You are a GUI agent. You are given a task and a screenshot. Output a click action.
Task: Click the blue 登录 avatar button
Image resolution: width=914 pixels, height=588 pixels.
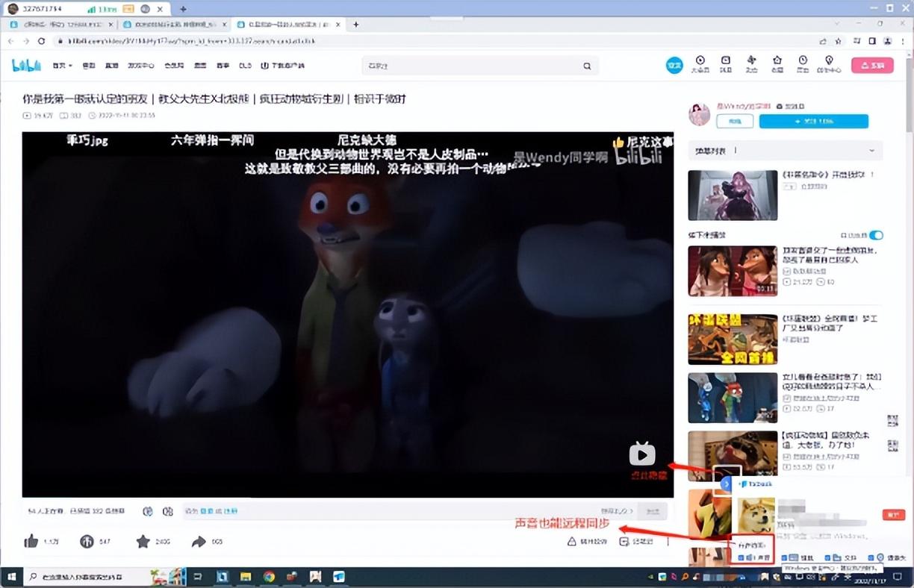[x=674, y=66]
